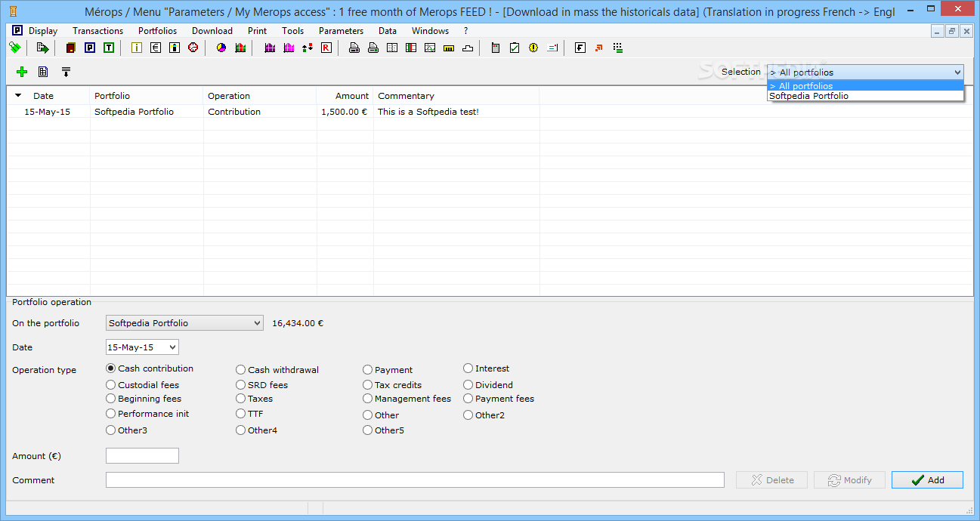Open the Parameters menu
This screenshot has width=980, height=521.
pos(341,31)
